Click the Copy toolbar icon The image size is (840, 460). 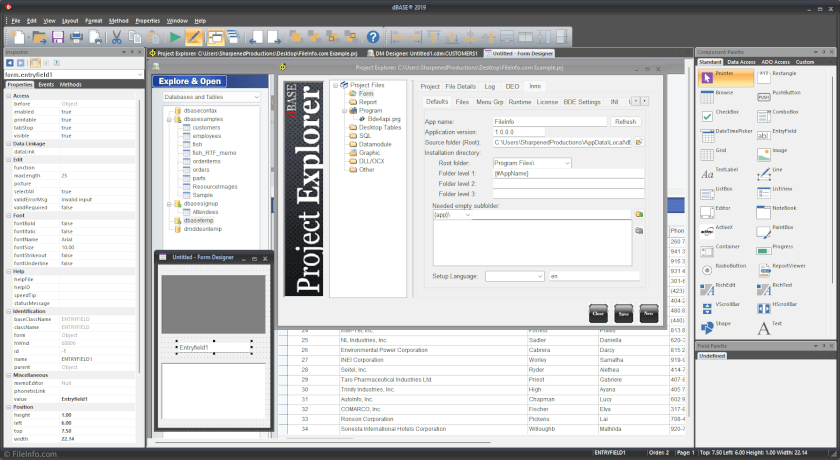pyautogui.click(x=135, y=37)
